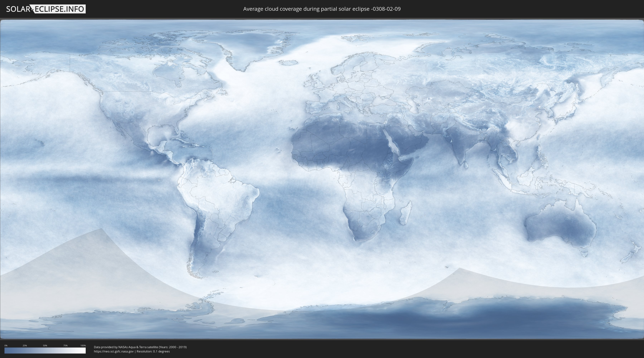Click the cloud coverage color gradient legend bar
The width and height of the screenshot is (644, 358).
(x=45, y=350)
